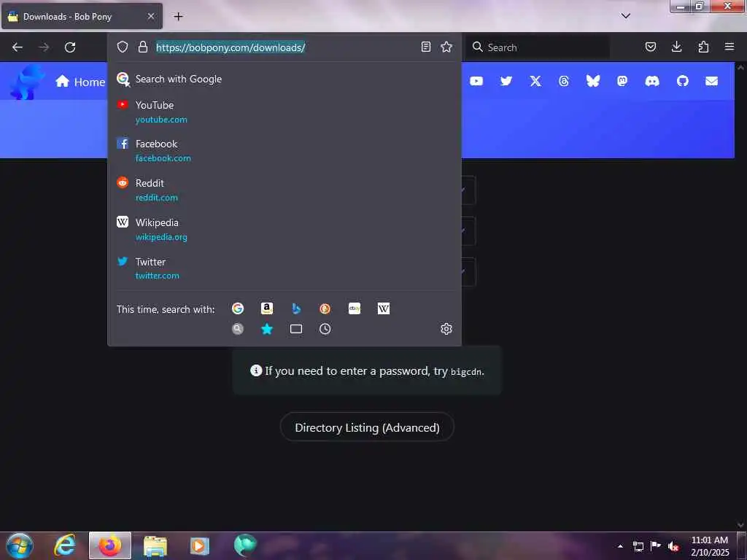The image size is (747, 560).
Task: Search history with the clock icon
Action: [x=325, y=329]
